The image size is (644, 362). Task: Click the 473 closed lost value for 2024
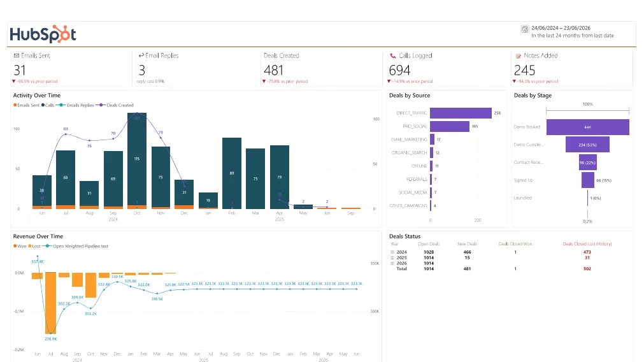[587, 252]
